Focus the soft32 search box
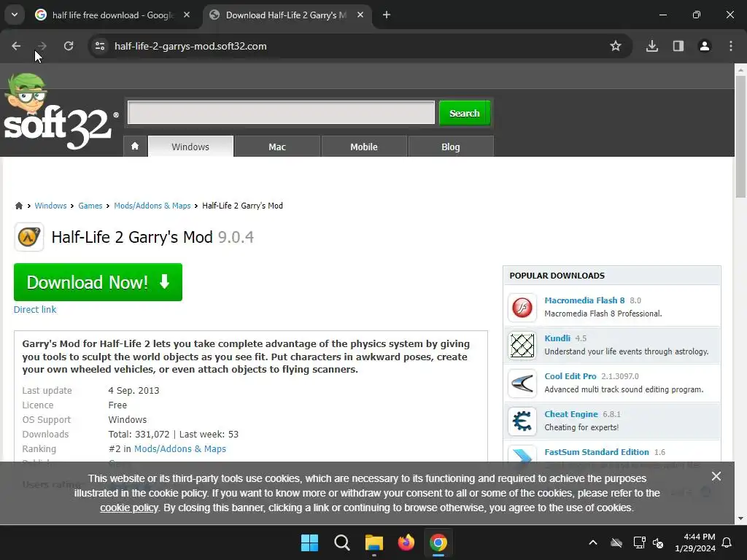 point(281,112)
